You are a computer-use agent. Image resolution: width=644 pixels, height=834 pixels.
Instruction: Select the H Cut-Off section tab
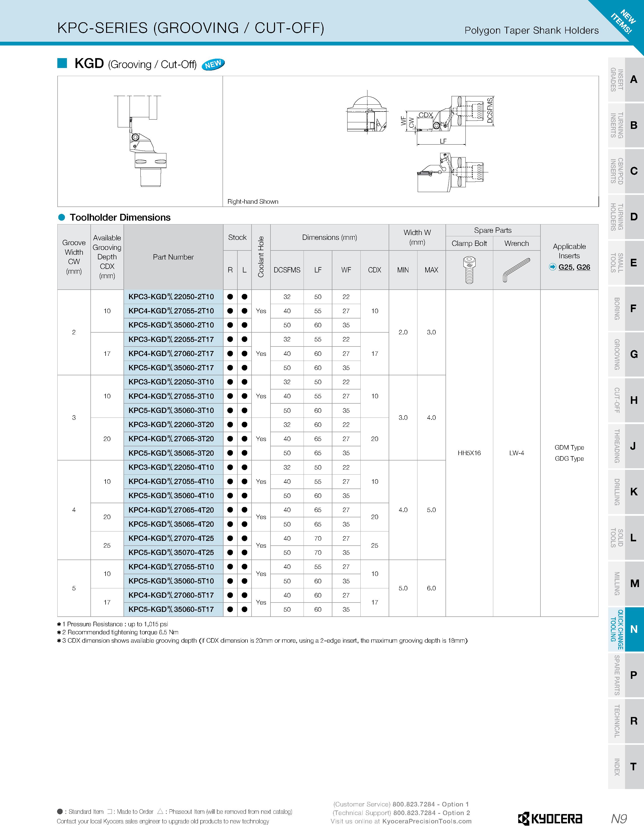coord(626,400)
